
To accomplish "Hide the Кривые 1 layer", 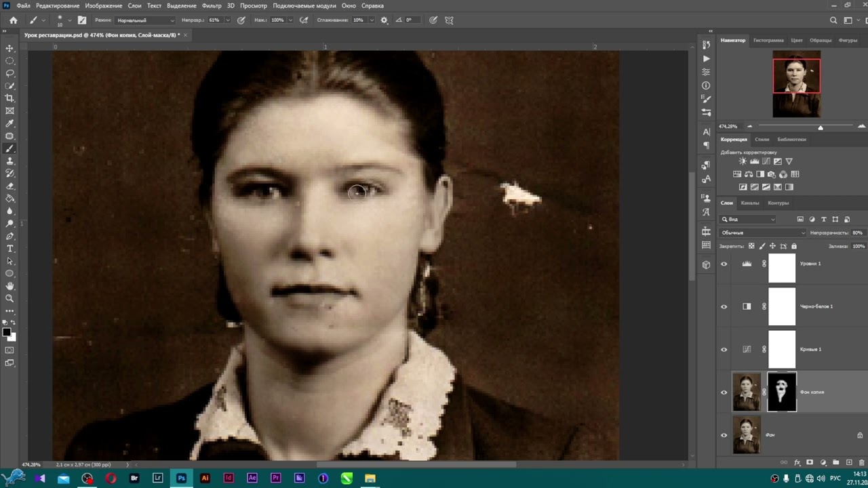I will tap(724, 349).
